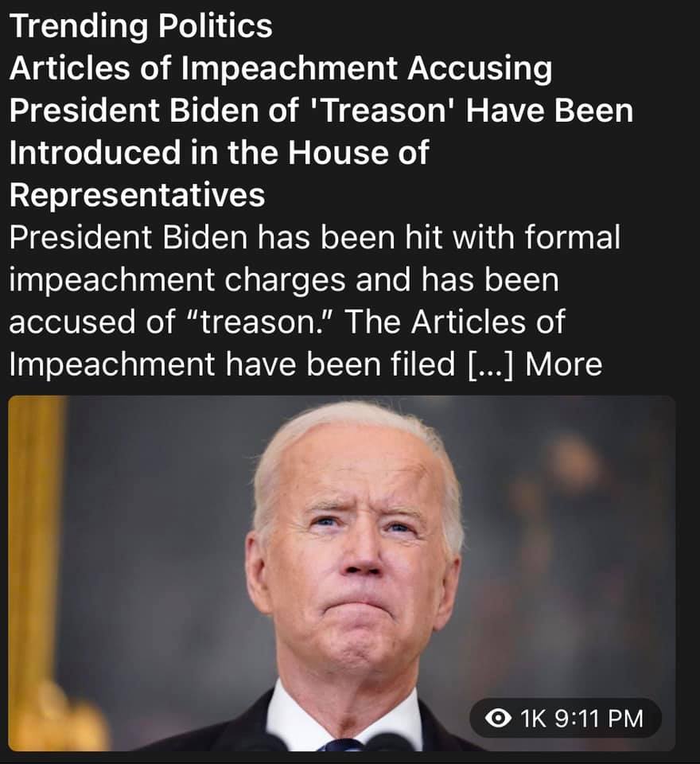Click the dark views and time badge
The image size is (700, 764).
tap(566, 719)
